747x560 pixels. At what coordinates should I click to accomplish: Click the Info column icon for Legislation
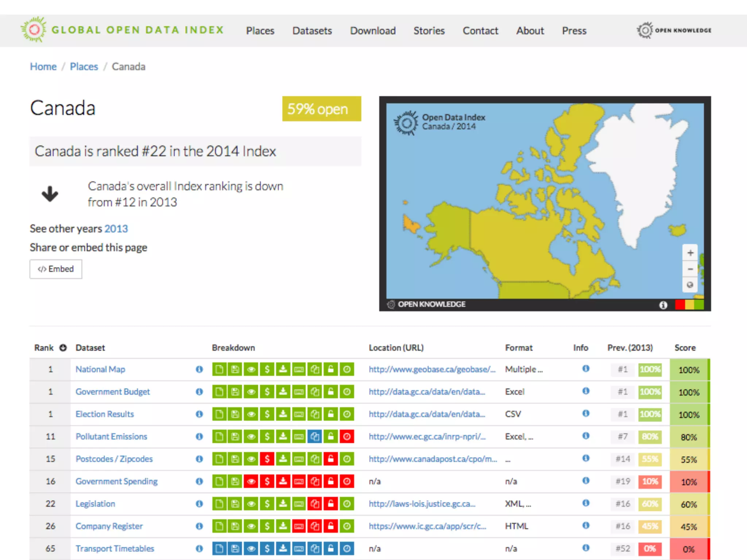tap(586, 503)
